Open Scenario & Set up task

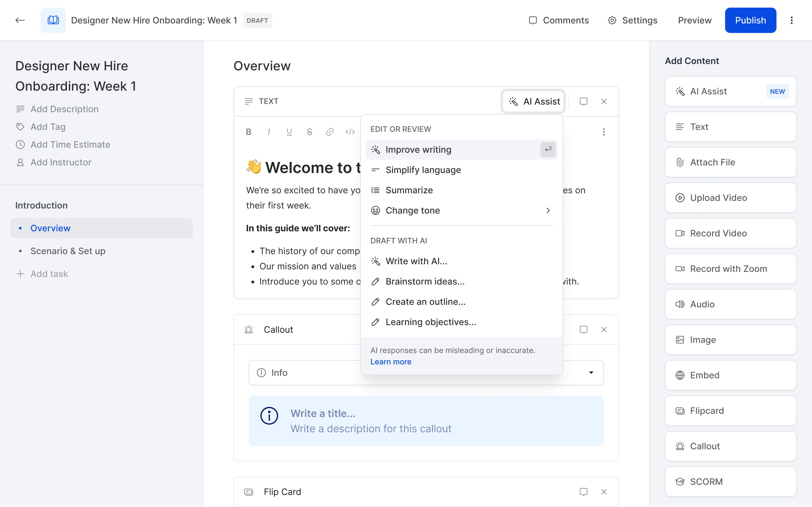pyautogui.click(x=68, y=251)
